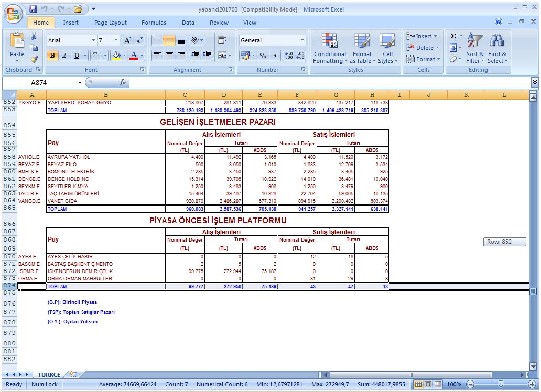Switch to the Page Layout tab
This screenshot has height=392, width=541.
tap(111, 23)
